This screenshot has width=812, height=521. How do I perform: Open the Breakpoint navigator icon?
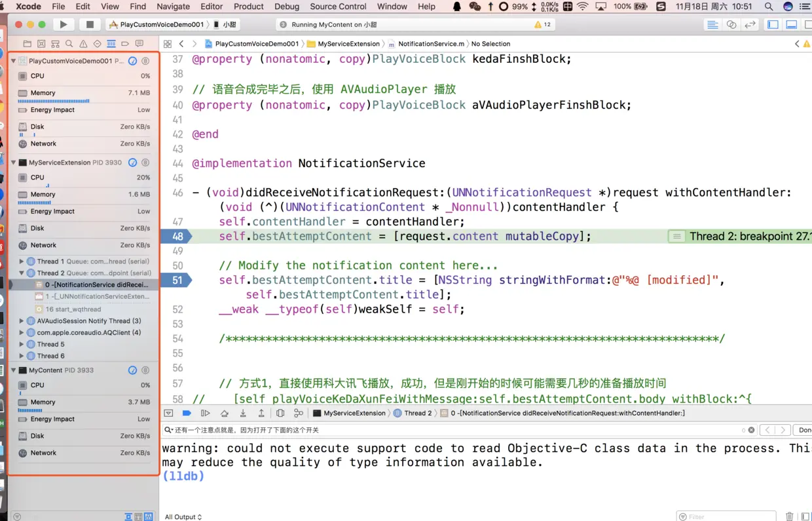pyautogui.click(x=125, y=44)
